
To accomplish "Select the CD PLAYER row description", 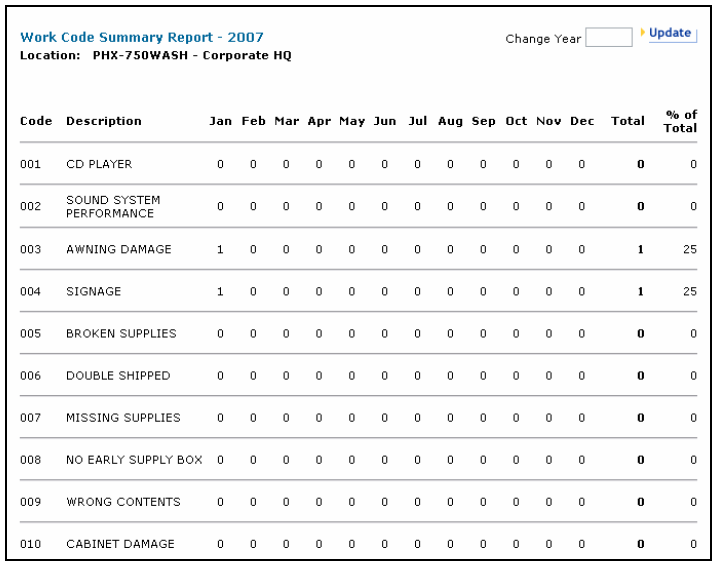I will tap(99, 164).
